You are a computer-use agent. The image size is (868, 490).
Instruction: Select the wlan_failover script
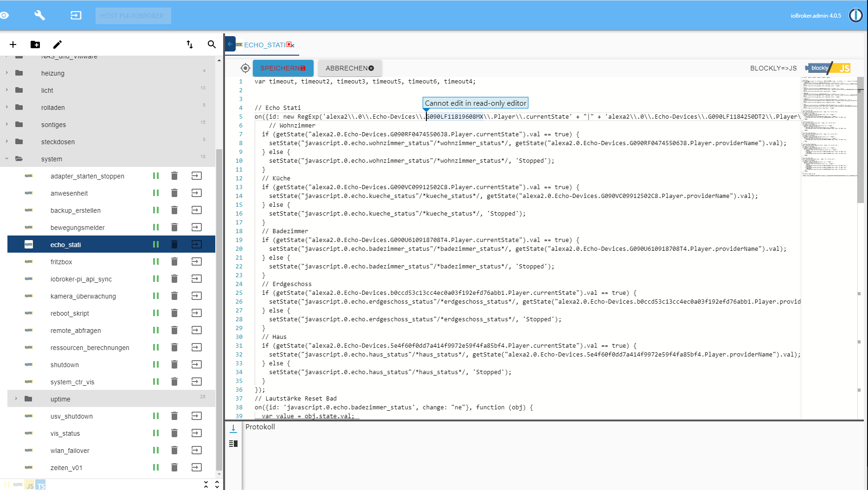(x=70, y=451)
